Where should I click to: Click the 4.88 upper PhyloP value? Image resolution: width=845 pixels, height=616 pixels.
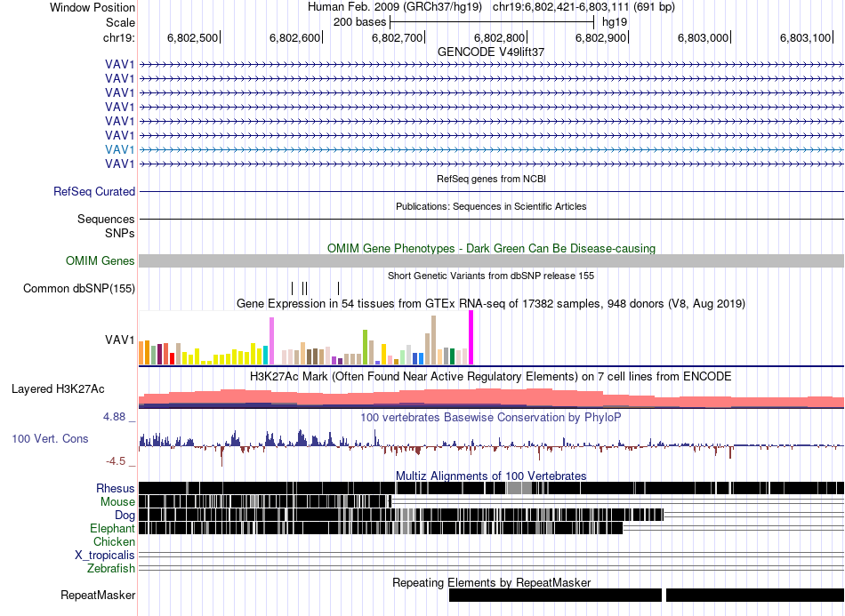tap(114, 417)
